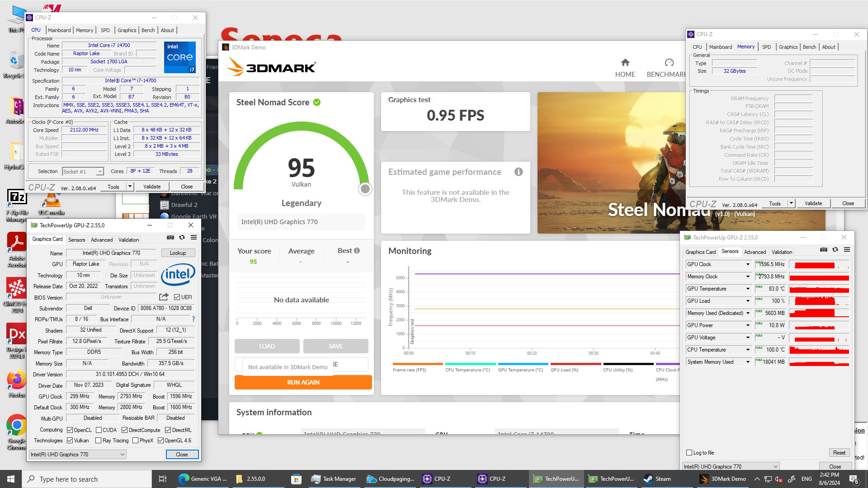Click the green verified checkmark beside Steel Nomad Score
This screenshot has height=488, width=868.
point(317,102)
